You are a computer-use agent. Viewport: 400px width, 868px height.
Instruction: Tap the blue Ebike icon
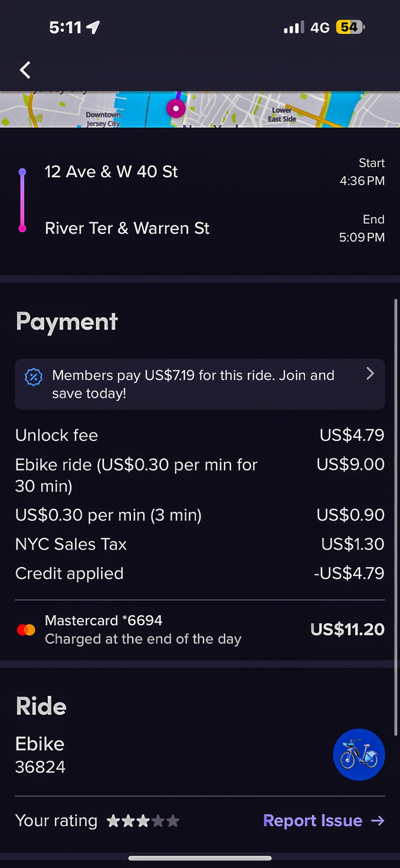[359, 754]
